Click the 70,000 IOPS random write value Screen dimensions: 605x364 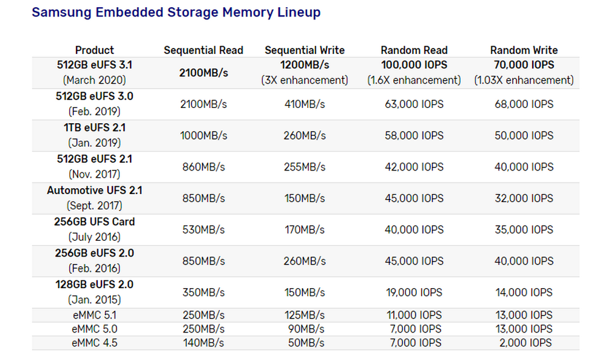(x=524, y=65)
